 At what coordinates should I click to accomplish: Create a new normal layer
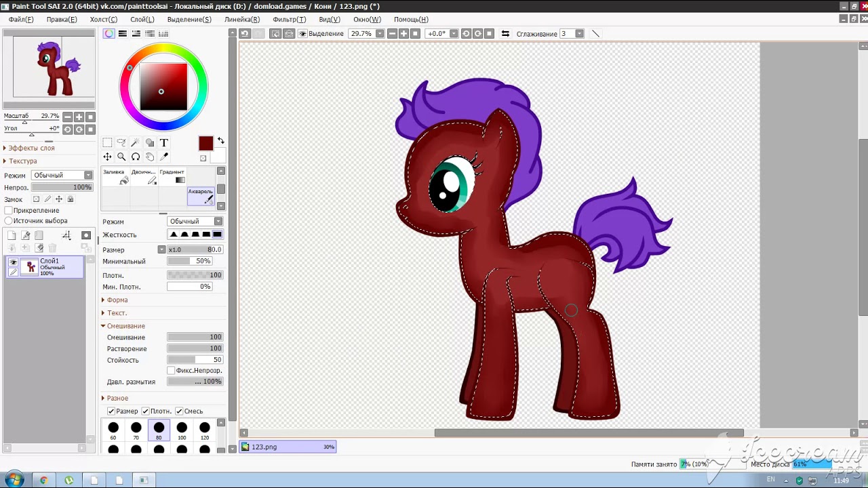pyautogui.click(x=12, y=235)
